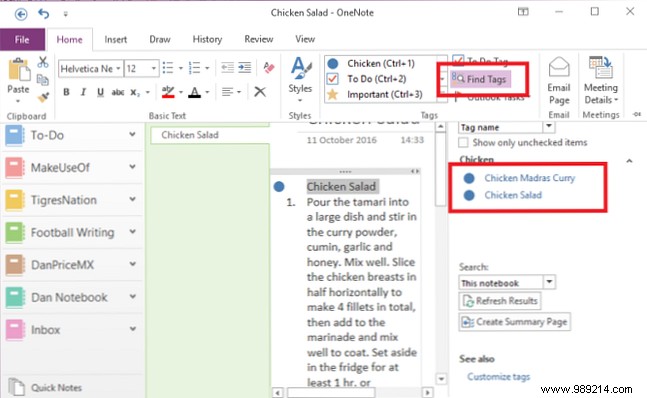Undo the last action
The height and width of the screenshot is (398, 647).
[43, 14]
